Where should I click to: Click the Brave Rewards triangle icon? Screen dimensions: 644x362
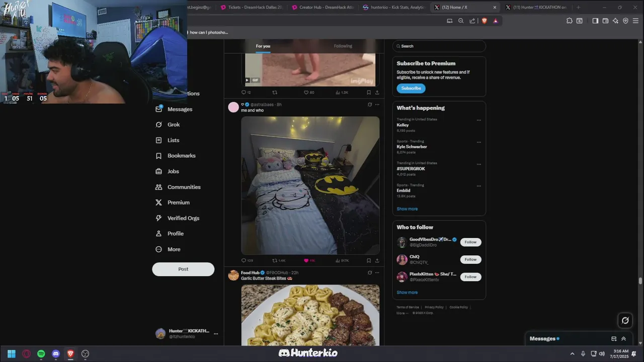[496, 21]
